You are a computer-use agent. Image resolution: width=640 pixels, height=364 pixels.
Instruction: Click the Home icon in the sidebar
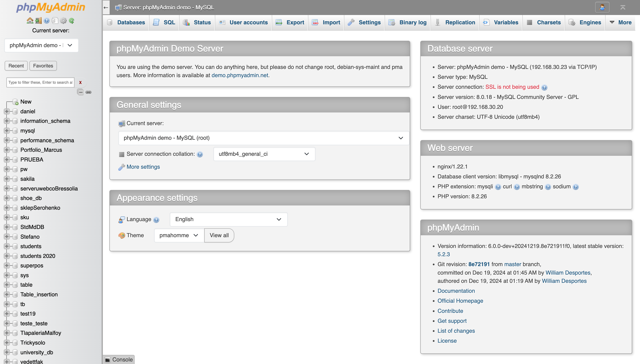(30, 21)
